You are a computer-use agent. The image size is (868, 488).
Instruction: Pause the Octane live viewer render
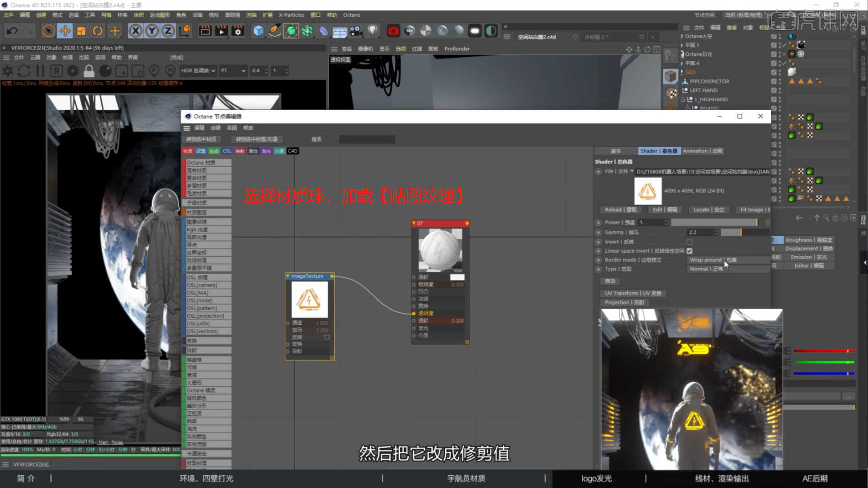(40, 71)
